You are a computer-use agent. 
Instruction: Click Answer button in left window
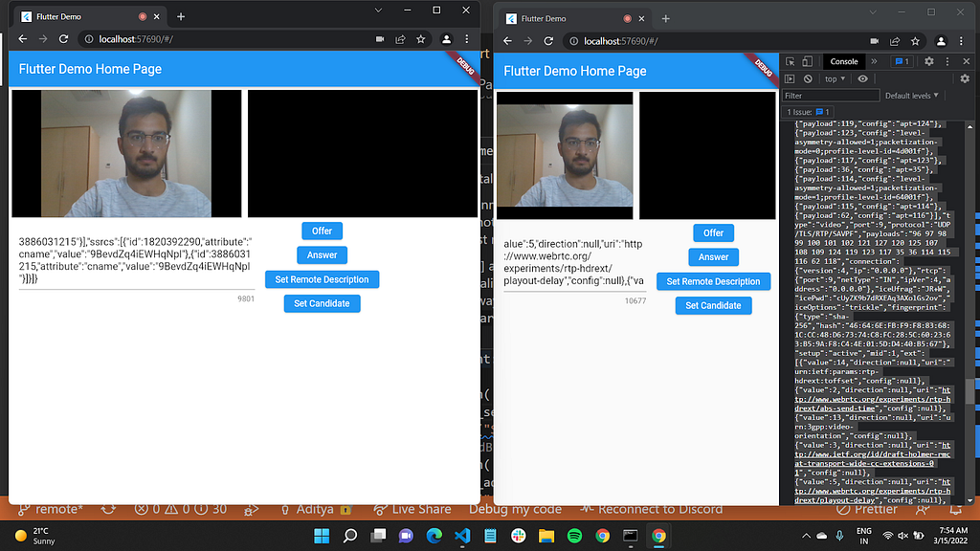coord(322,254)
